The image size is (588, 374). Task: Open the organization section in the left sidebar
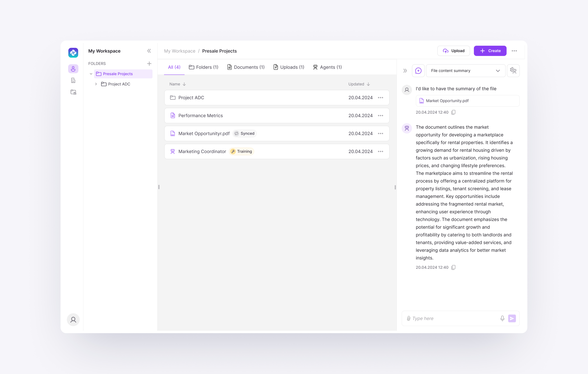coord(73,80)
